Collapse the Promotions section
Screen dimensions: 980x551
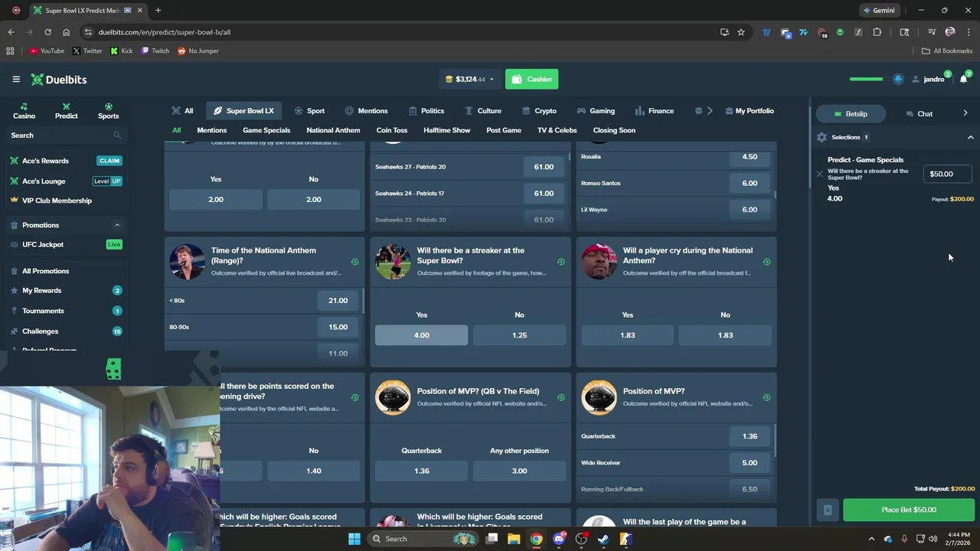click(117, 225)
